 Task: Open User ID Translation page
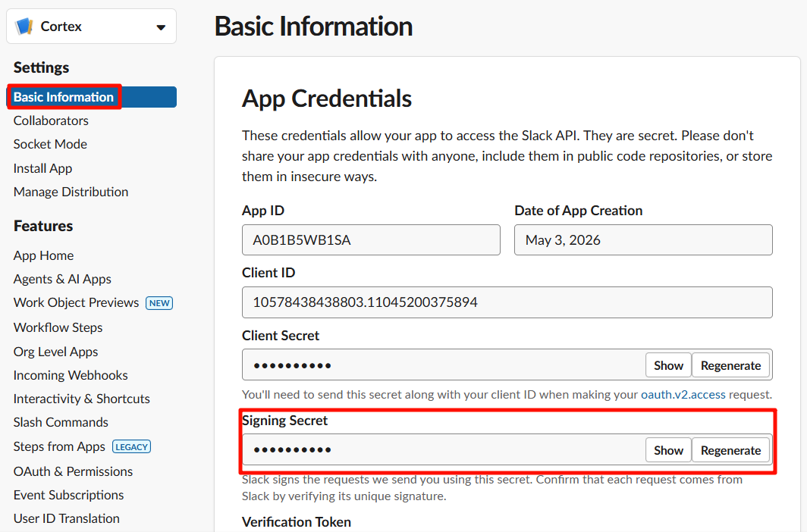[67, 518]
